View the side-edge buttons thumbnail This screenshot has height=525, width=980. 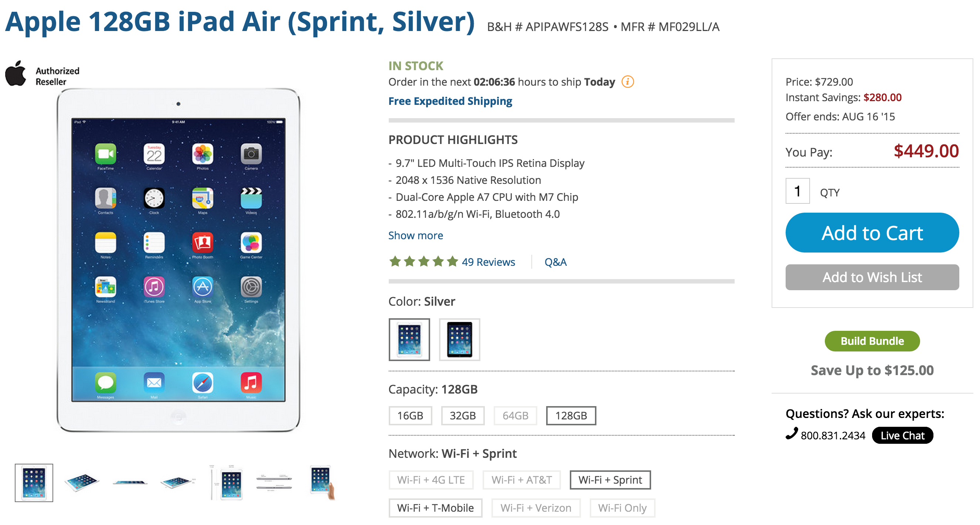(x=274, y=483)
